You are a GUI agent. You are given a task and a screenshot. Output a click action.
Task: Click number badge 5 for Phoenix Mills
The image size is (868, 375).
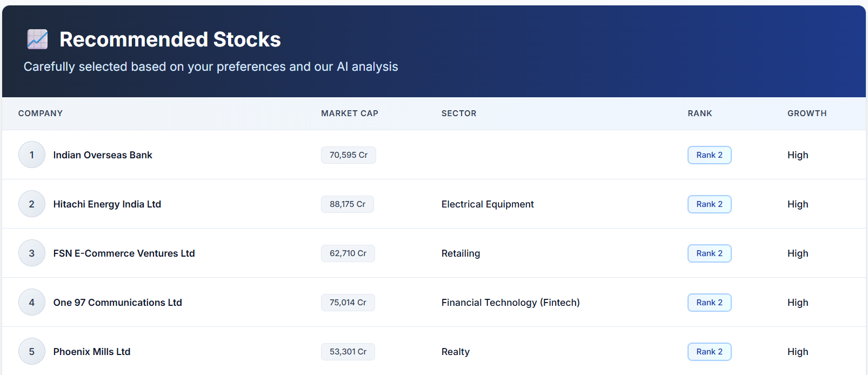pos(32,352)
